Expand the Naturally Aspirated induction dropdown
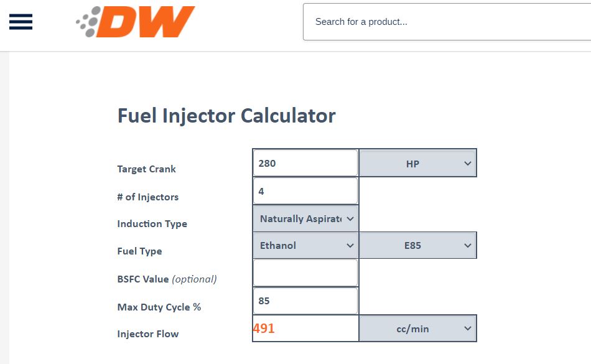Screen dimensions: 591x364 305,218
